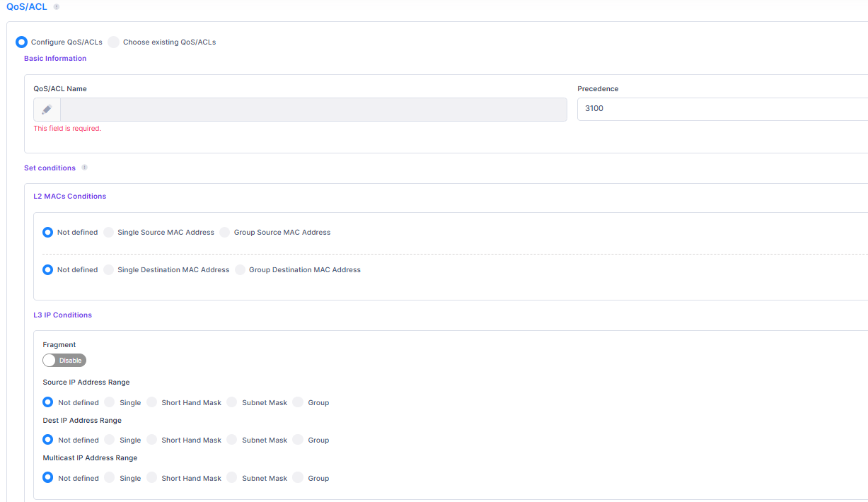
Task: Pick Short Hand Mask for Source IP Range
Action: tap(152, 402)
